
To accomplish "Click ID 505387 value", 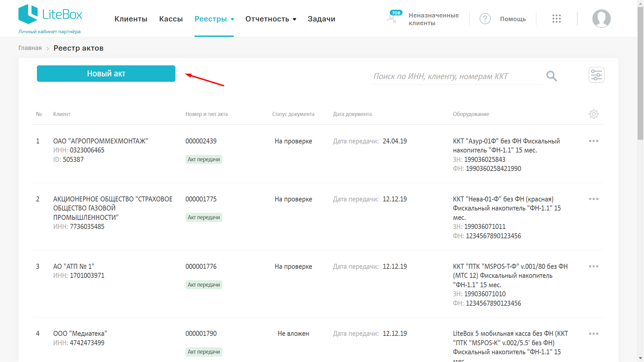I will [73, 160].
